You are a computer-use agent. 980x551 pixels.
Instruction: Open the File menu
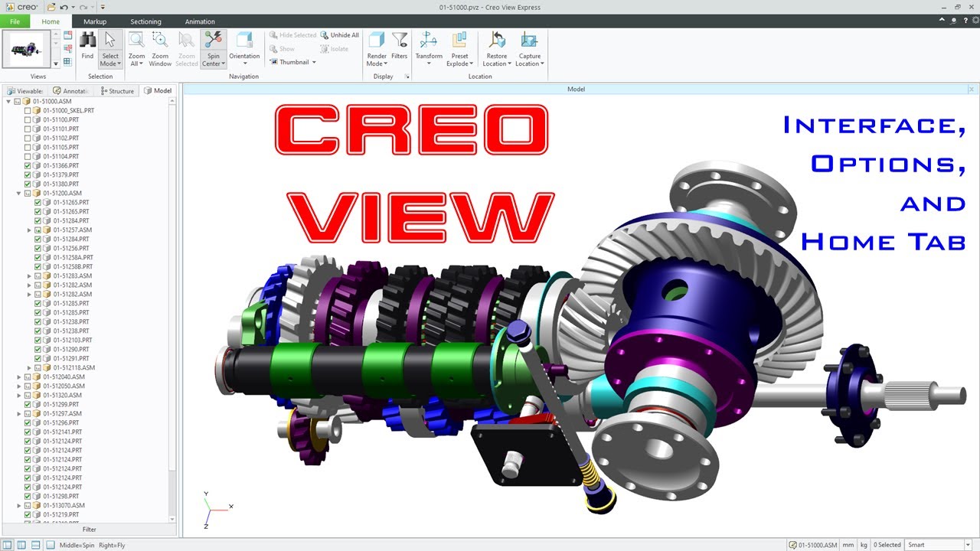point(15,21)
